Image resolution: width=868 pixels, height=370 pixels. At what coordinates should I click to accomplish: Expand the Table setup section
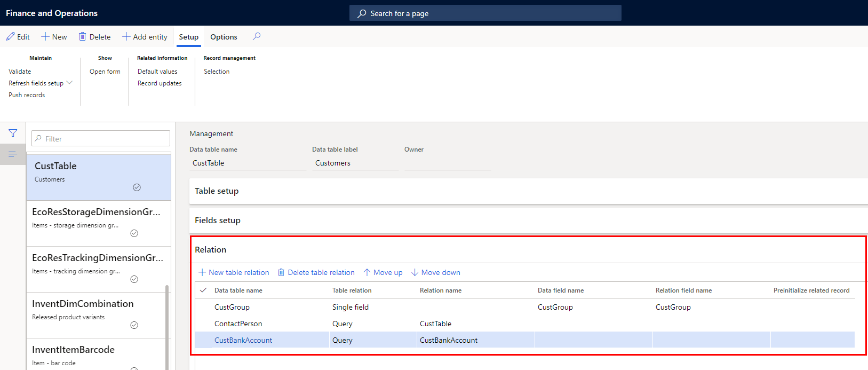(x=217, y=191)
